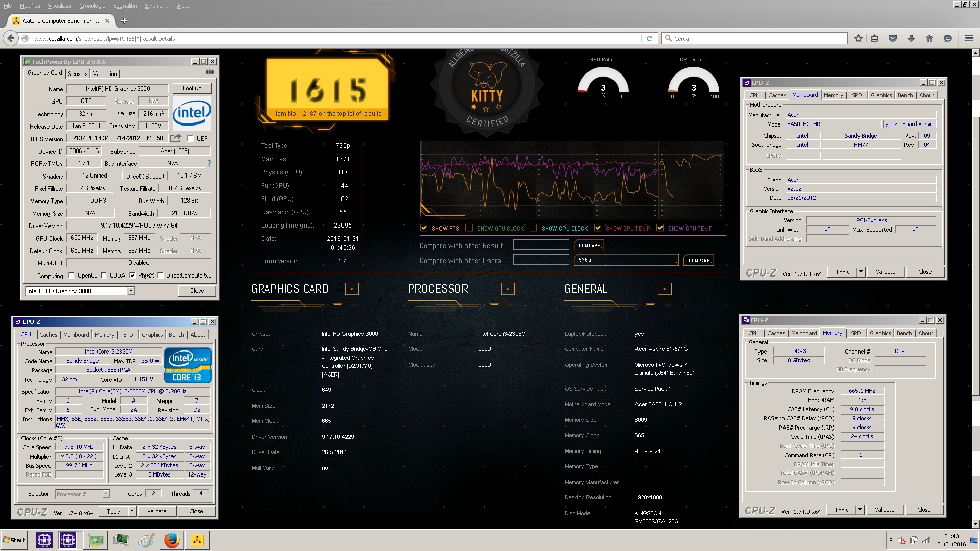Expand the GENERAL section arrow
Viewport: 980px width, 551px height.
[x=665, y=289]
